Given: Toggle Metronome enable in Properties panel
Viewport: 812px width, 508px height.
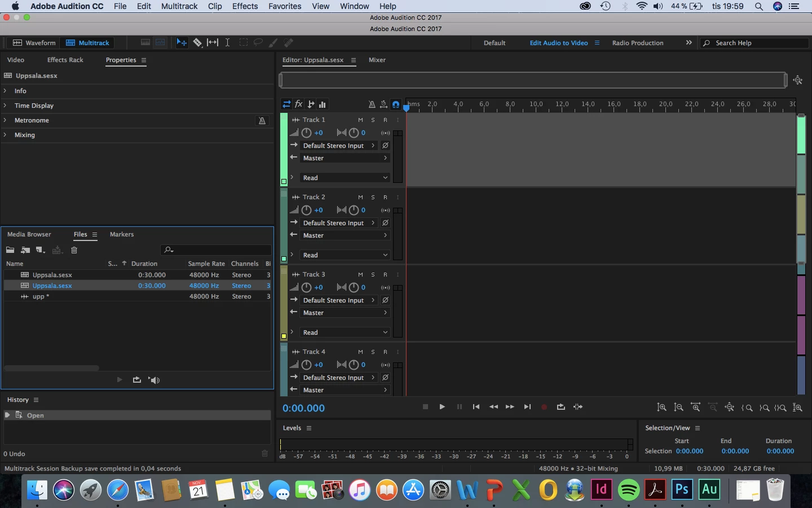Looking at the screenshot, I should [262, 120].
